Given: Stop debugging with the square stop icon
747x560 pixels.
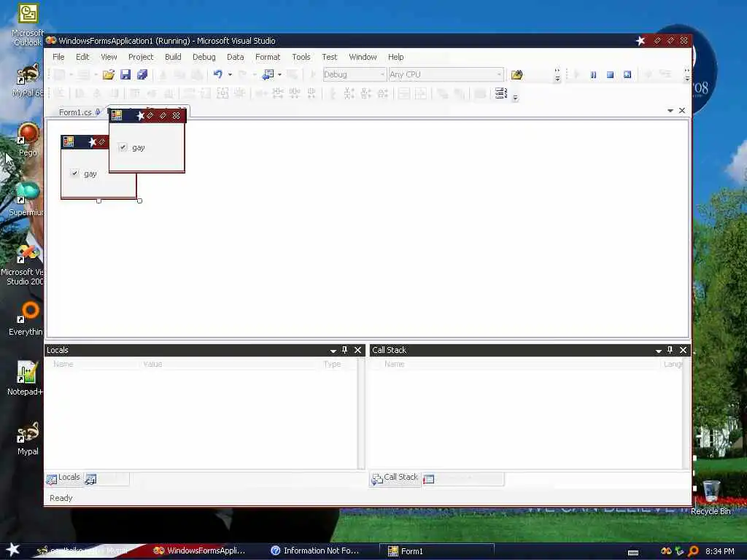Looking at the screenshot, I should tap(611, 75).
